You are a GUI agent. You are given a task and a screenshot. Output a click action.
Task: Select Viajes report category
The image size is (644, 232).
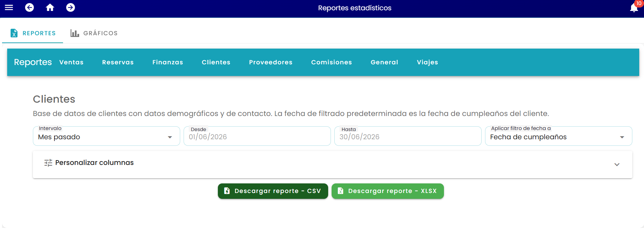tap(427, 62)
